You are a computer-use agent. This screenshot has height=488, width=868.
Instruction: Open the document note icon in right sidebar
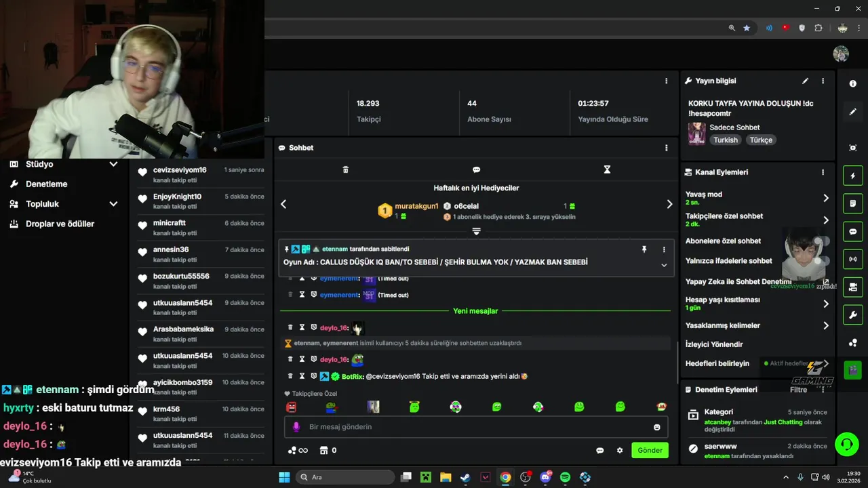tap(853, 203)
